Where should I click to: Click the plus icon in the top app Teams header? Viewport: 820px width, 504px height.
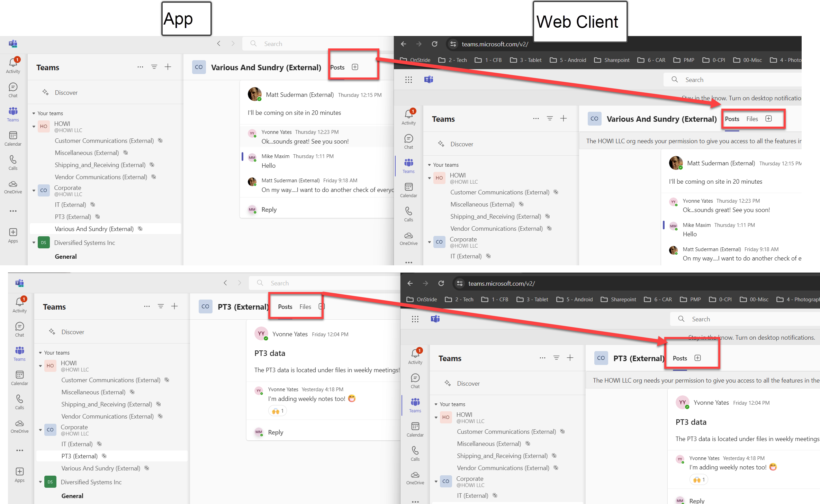[168, 67]
